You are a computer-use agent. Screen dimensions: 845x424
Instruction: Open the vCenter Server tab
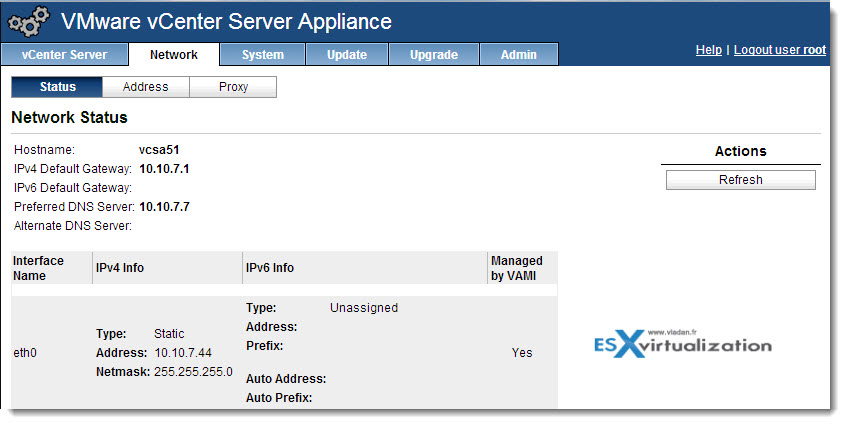pyautogui.click(x=64, y=54)
